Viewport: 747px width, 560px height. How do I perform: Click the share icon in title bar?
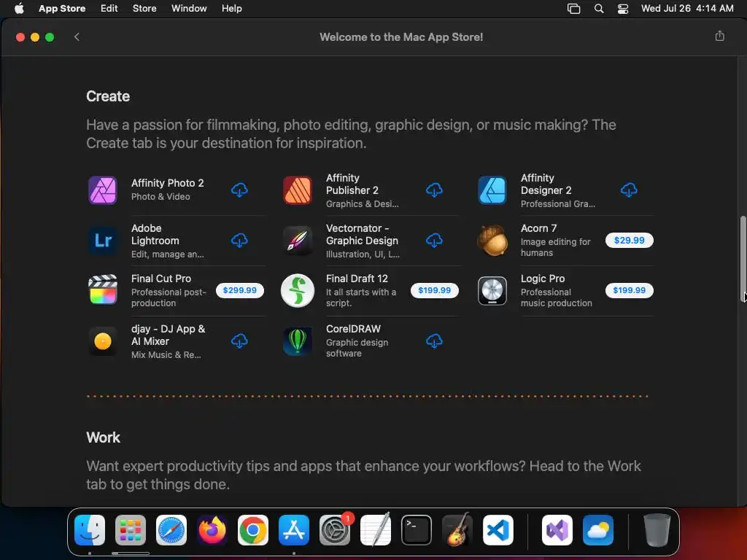[x=719, y=36]
